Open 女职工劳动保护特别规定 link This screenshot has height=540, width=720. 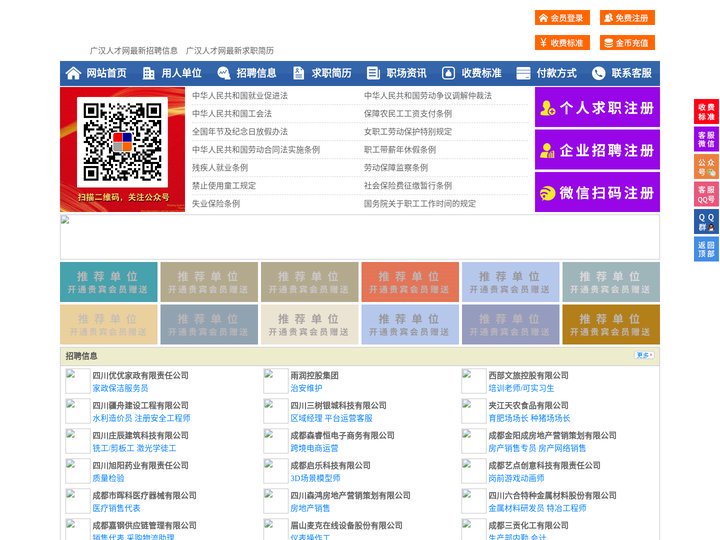408,131
